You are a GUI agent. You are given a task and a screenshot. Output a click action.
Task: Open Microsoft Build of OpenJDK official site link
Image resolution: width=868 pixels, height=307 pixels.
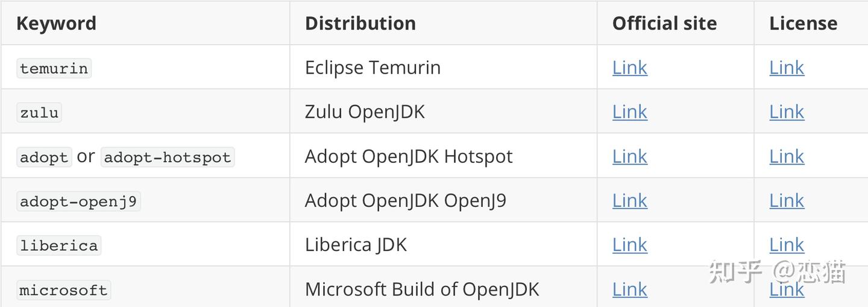(x=629, y=290)
